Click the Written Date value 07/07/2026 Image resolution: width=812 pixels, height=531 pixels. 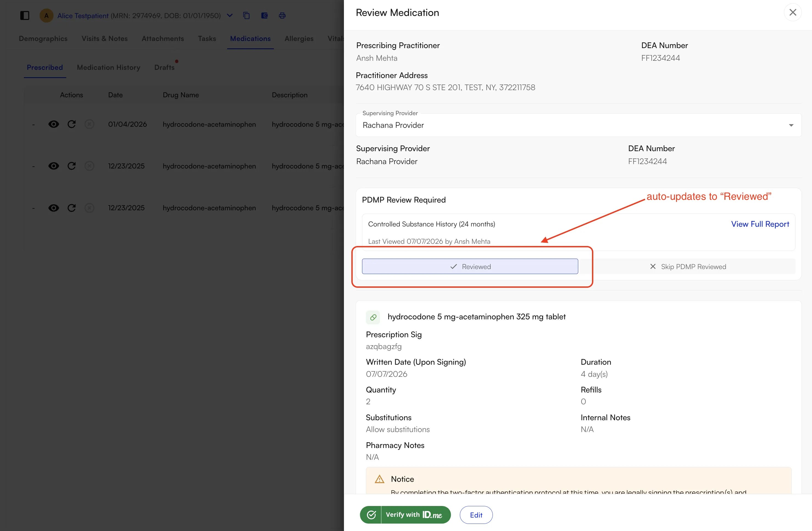386,374
